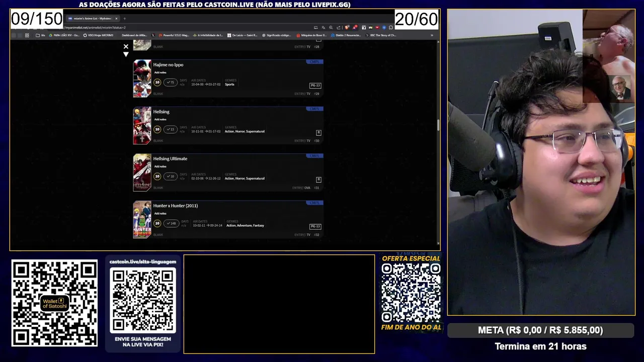644x362 pixels.
Task: Click the castcoin.live/alta-linguagem QR code
Action: point(143,300)
